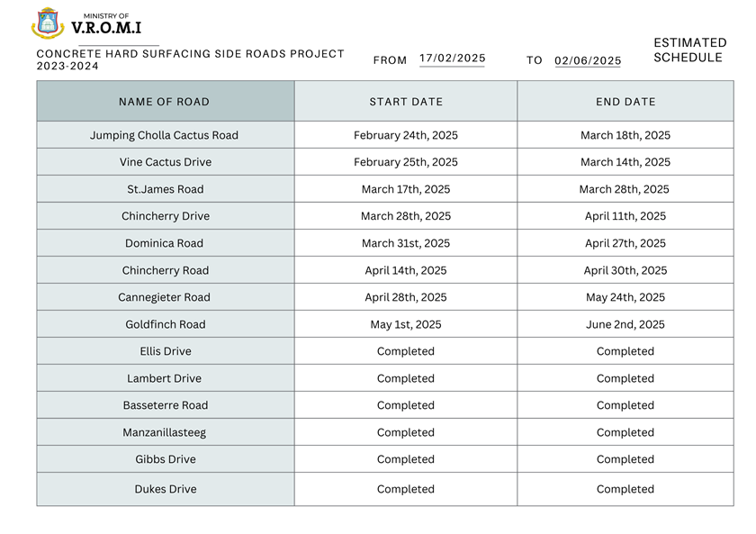This screenshot has height=534, width=756.
Task: Click the Concrete Hard Surfacing project title
Action: point(191,59)
